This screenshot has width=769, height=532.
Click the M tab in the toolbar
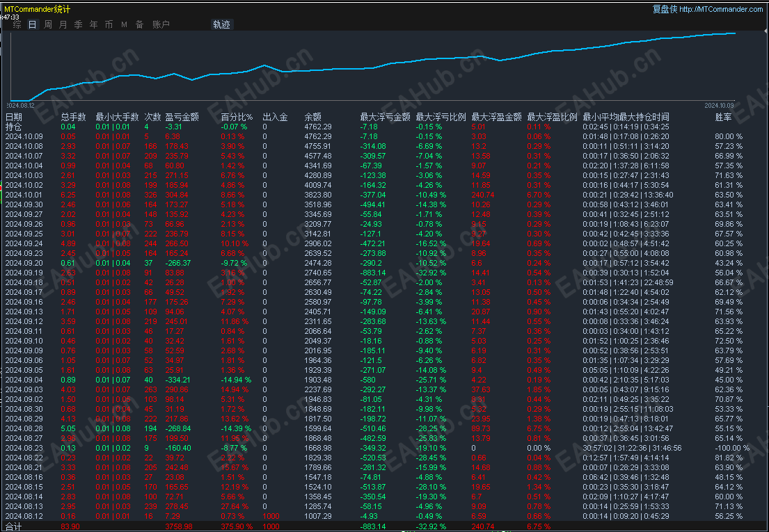pyautogui.click(x=124, y=24)
